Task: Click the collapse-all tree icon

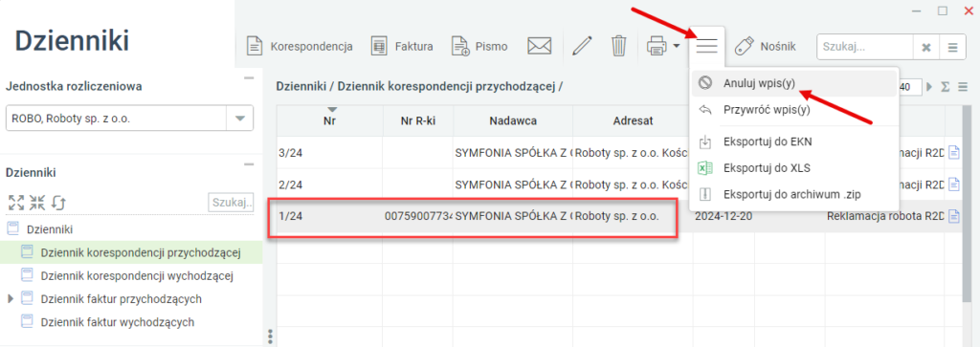Action: (37, 203)
